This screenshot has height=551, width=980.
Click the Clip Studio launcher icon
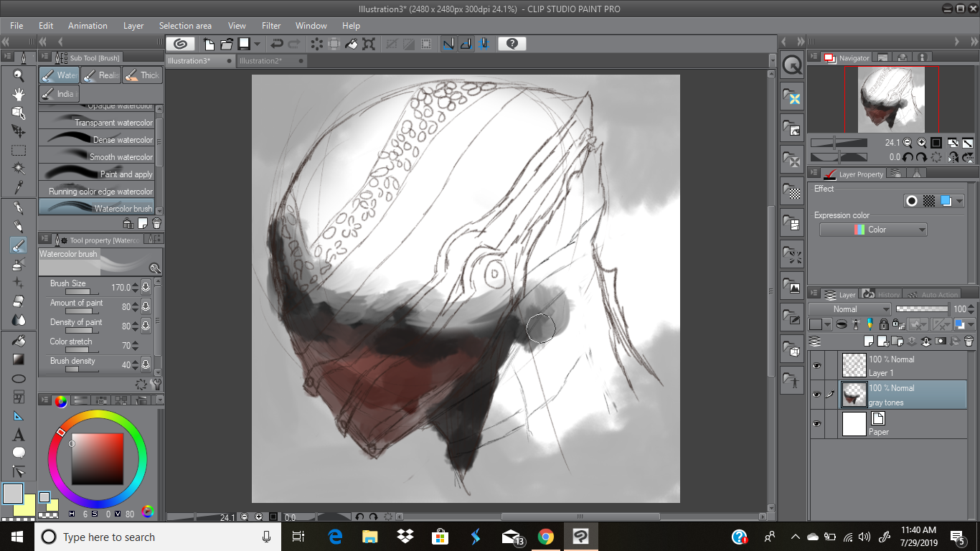tap(181, 44)
